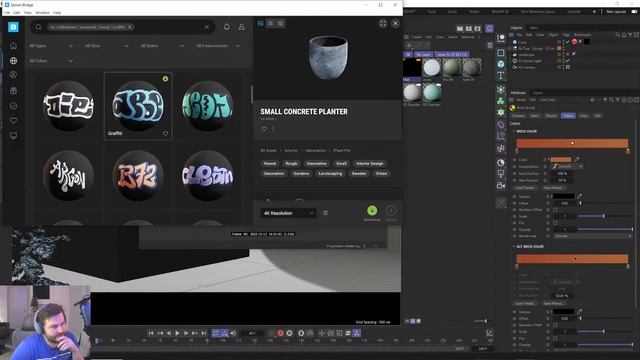This screenshot has height=360, width=640.
Task: Open the Local monitor icon in Bridge sidebar
Action: (13, 136)
